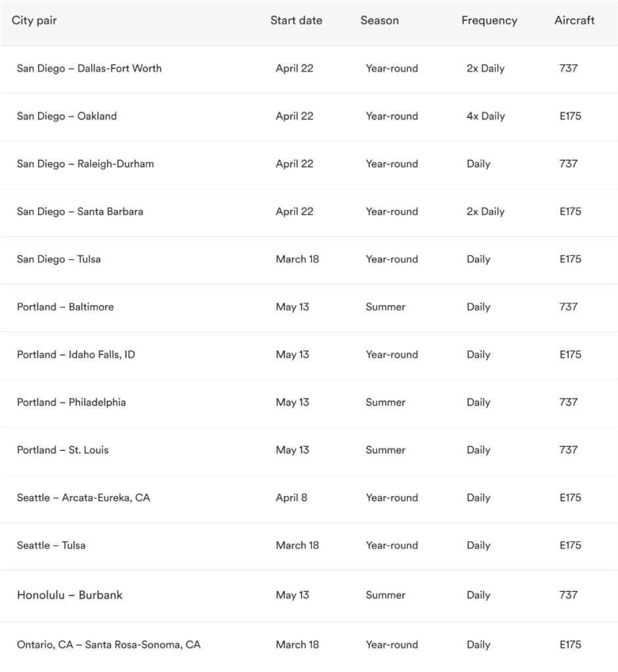Select the Portland – Baltimore route
Image resolution: width=618 pixels, height=672 pixels.
click(66, 306)
